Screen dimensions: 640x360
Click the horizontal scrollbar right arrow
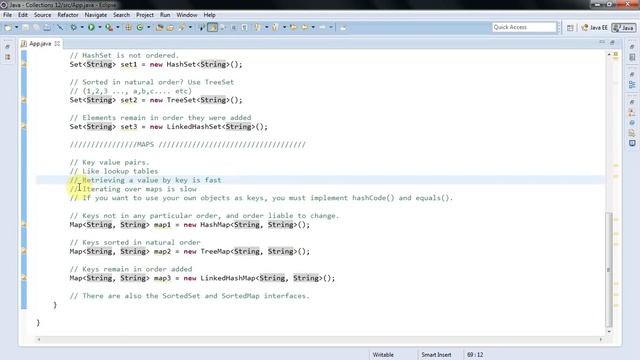[x=601, y=339]
